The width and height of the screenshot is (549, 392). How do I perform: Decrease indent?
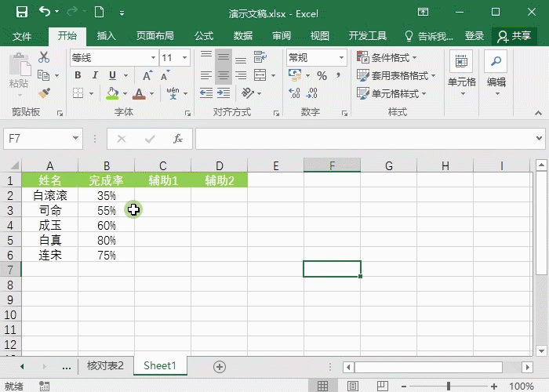point(206,93)
